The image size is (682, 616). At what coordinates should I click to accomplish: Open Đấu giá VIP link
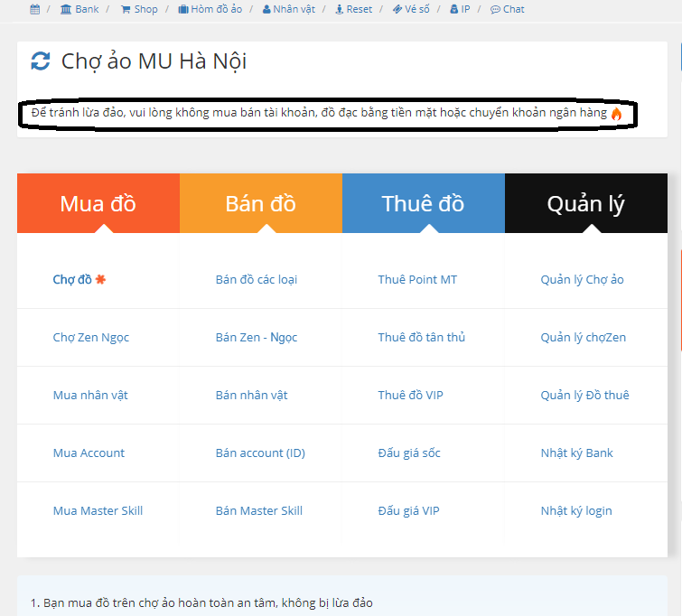[x=409, y=510]
